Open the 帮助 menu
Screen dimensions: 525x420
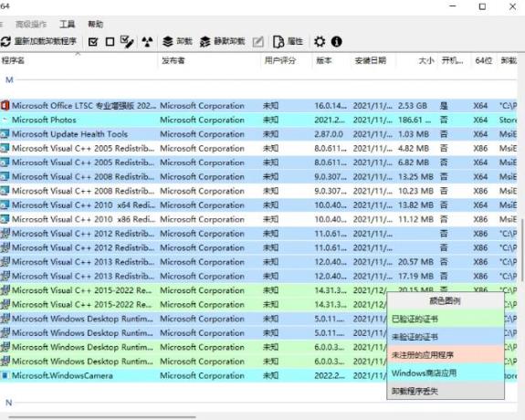(x=96, y=24)
